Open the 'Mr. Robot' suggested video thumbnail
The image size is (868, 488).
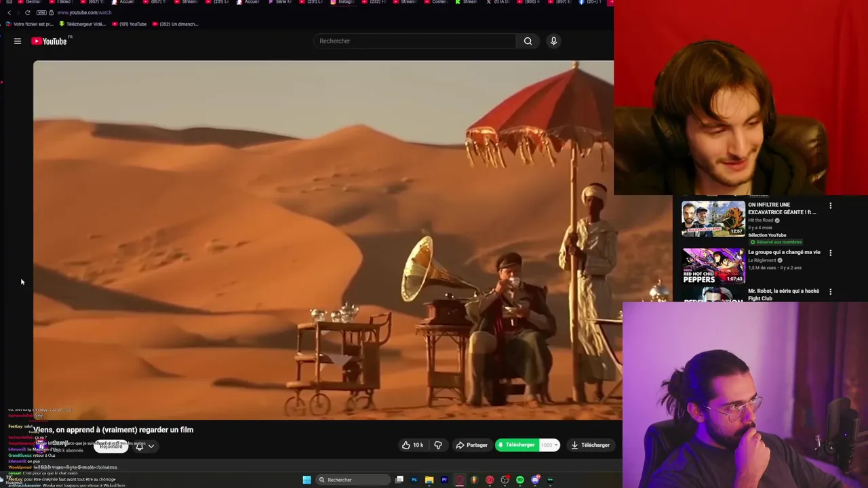[x=713, y=295]
